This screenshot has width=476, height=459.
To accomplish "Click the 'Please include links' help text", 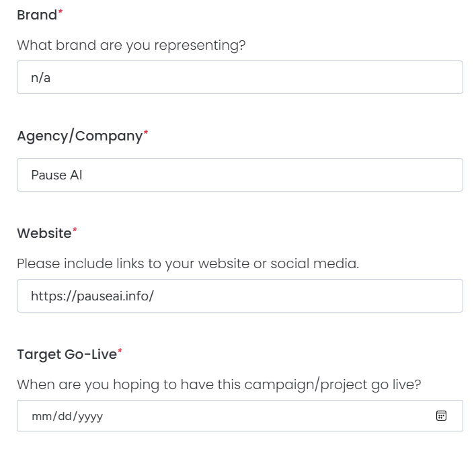I will [188, 263].
